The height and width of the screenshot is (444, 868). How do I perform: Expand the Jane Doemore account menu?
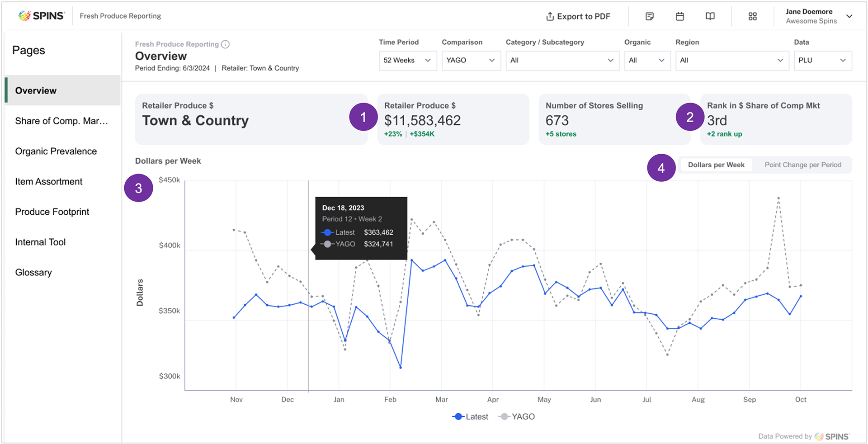849,16
